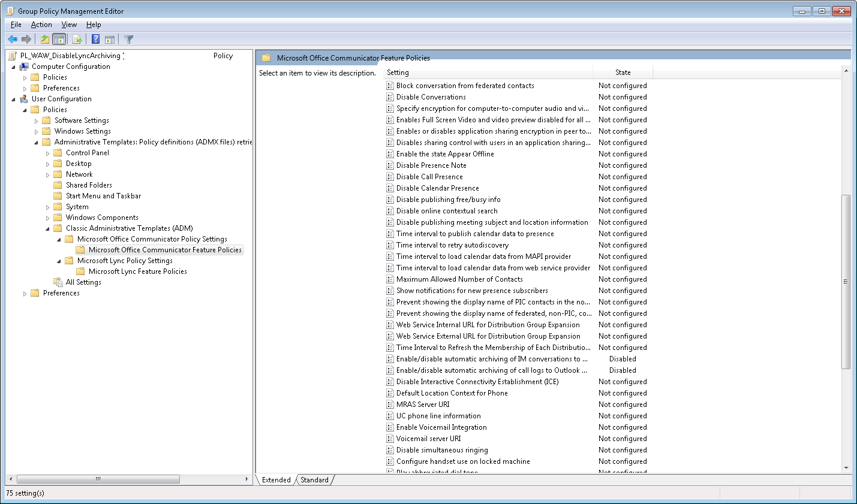The image size is (857, 504).
Task: Open the File menu
Action: coord(16,25)
